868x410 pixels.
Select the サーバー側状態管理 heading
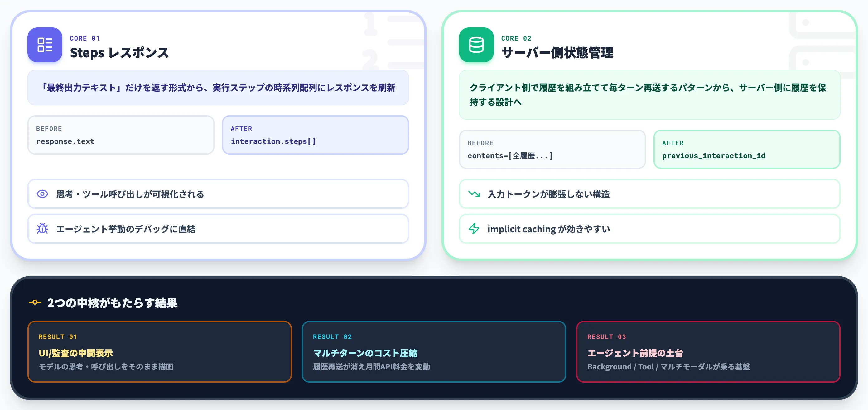[x=557, y=53]
